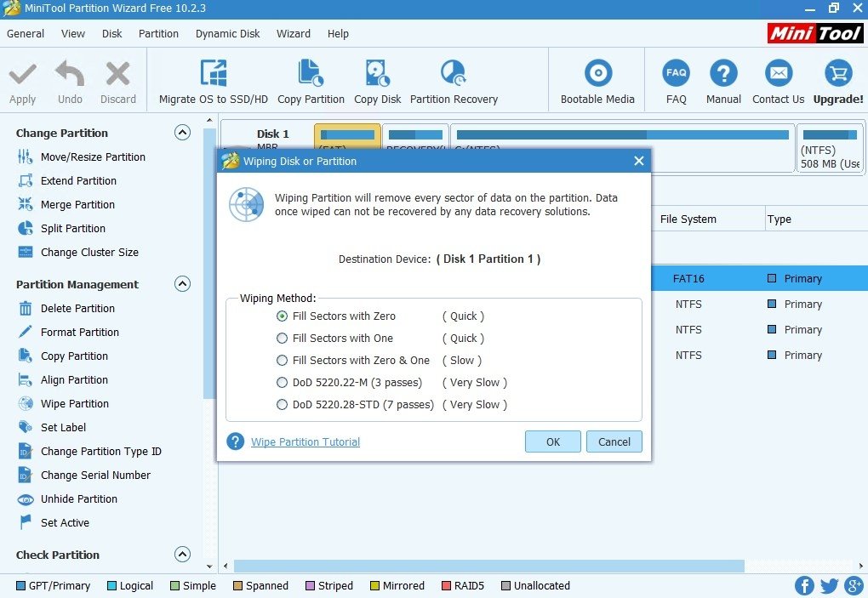Select Change Partition Type ID
This screenshot has height=598, width=868.
(x=89, y=452)
